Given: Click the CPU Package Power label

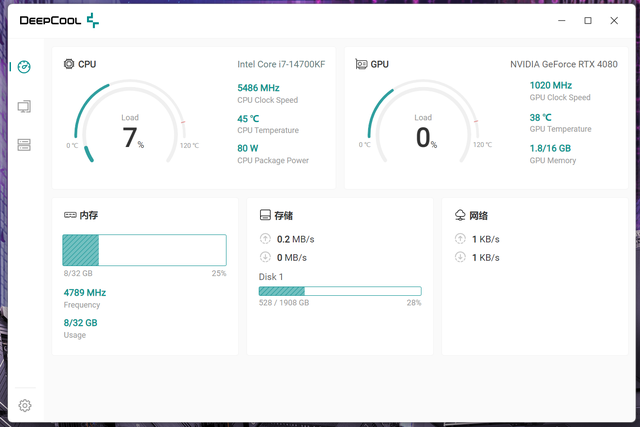Looking at the screenshot, I should (273, 160).
